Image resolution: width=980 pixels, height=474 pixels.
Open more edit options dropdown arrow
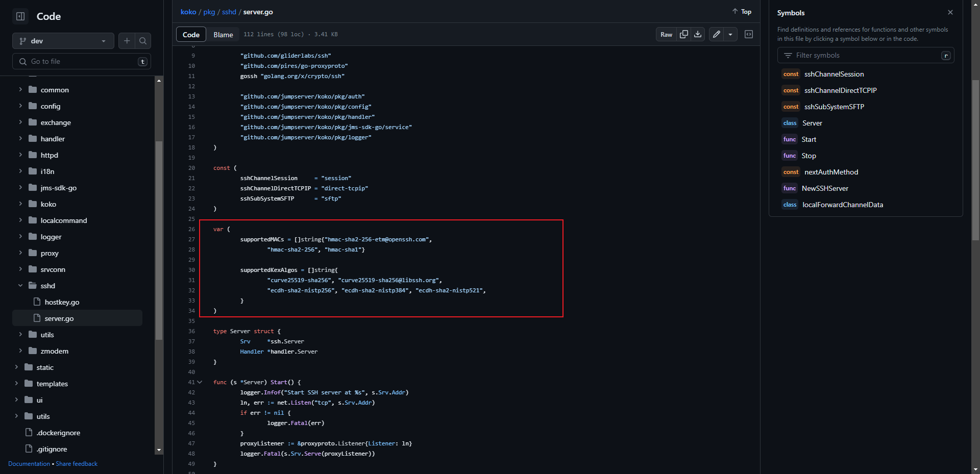730,34
